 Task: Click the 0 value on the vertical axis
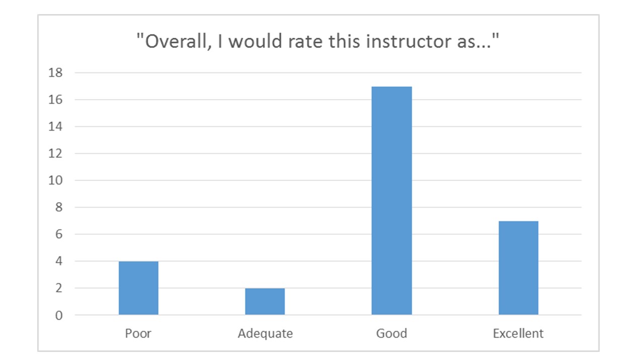(x=60, y=316)
